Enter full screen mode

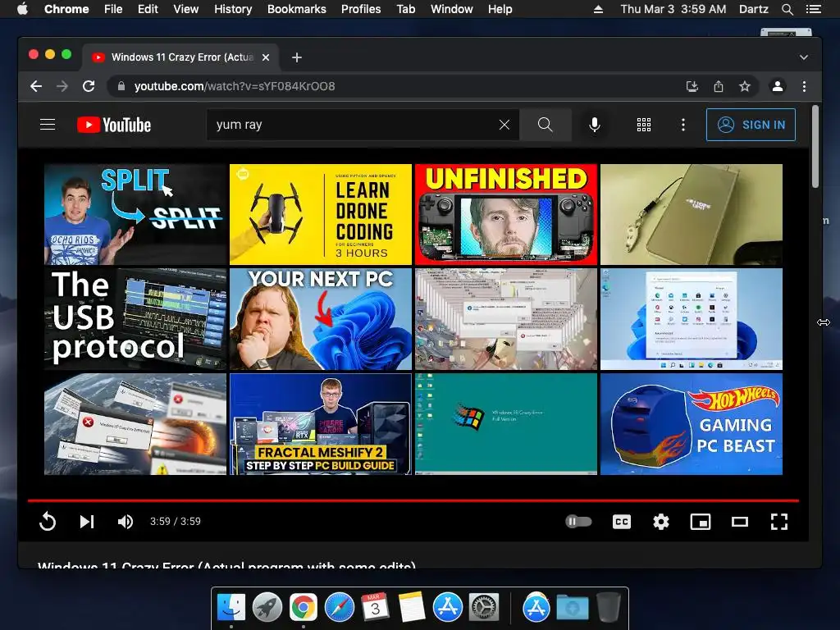click(779, 521)
